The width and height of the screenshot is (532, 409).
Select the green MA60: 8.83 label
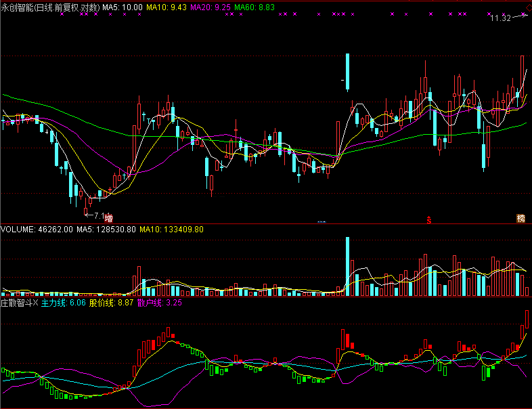point(254,7)
